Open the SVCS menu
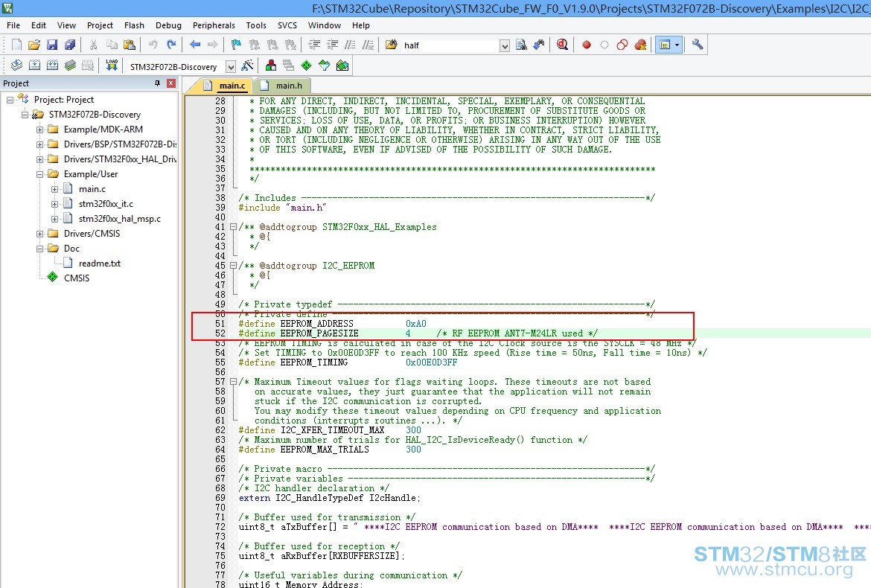Screen dimensions: 871x588 [x=287, y=25]
